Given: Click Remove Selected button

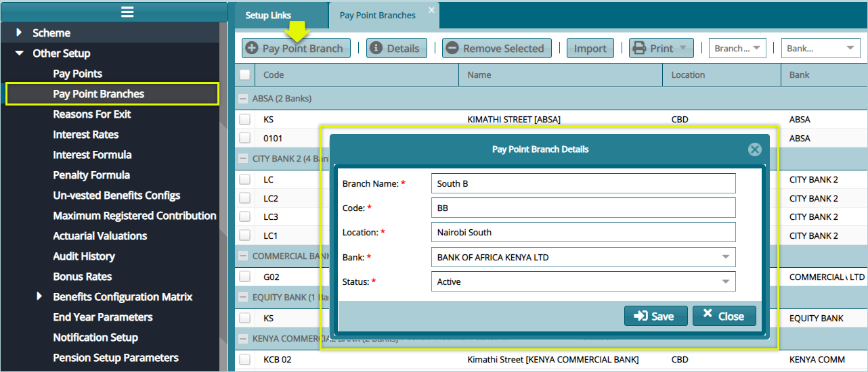Looking at the screenshot, I should [x=496, y=48].
